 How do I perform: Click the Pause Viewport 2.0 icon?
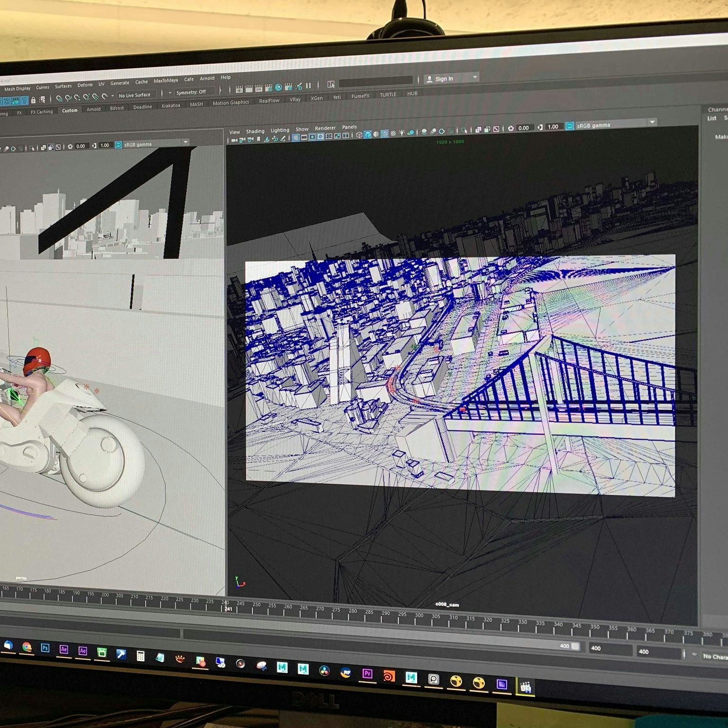pyautogui.click(x=309, y=86)
